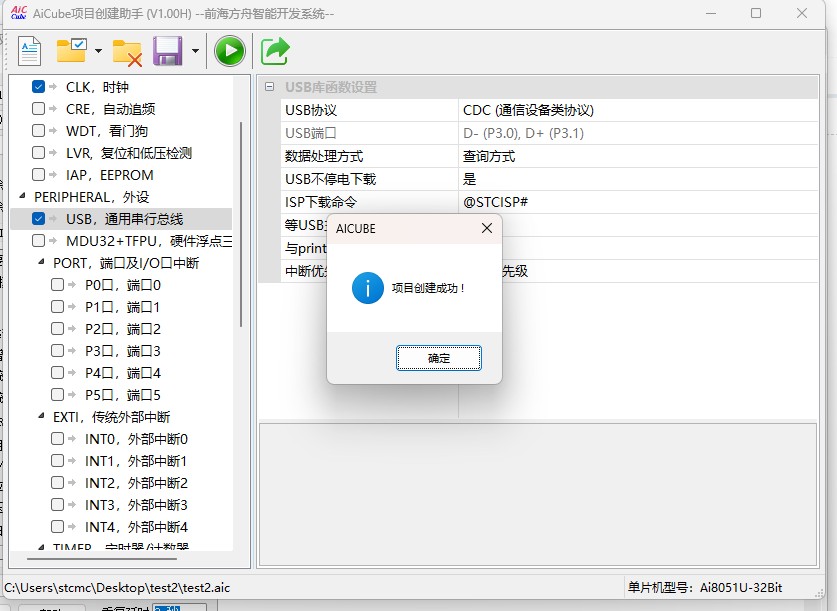The image size is (837, 611).
Task: Uncheck the USB 通用串行总线 checkbox
Action: (x=38, y=219)
